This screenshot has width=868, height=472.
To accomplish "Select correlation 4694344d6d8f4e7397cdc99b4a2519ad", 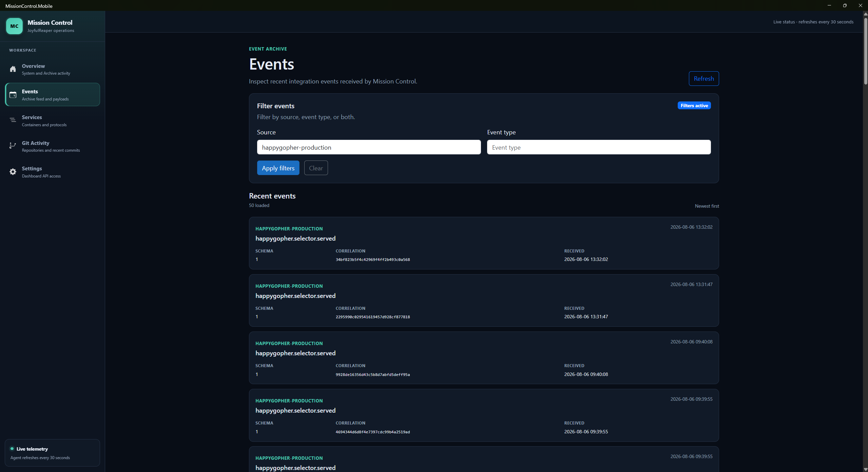I will [x=372, y=432].
